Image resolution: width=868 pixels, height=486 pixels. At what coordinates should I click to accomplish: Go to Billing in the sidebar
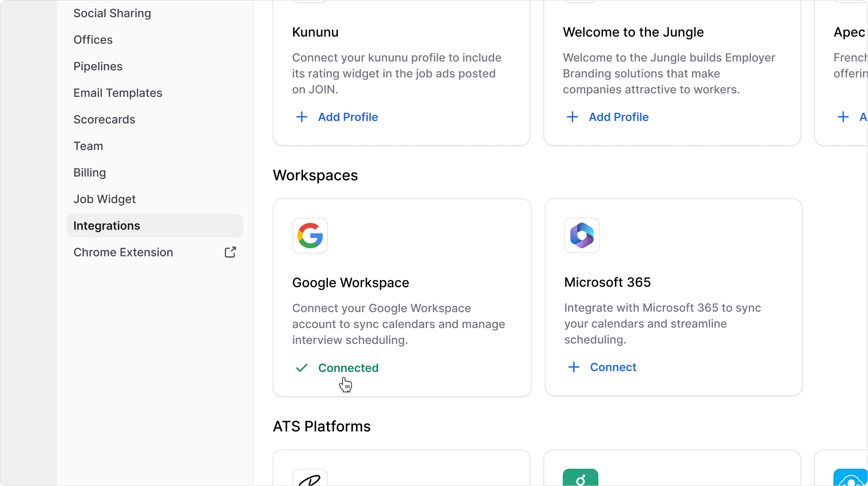tap(90, 173)
